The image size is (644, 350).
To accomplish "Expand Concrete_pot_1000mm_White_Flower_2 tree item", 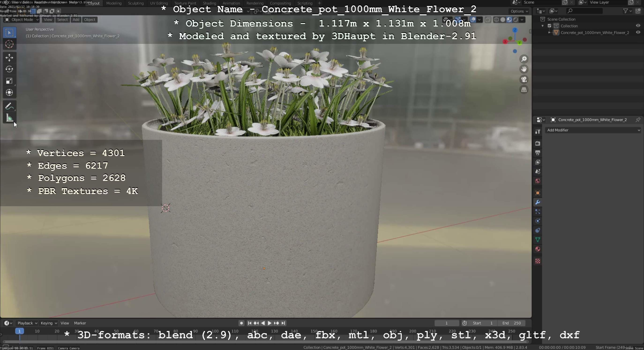I will [x=549, y=33].
